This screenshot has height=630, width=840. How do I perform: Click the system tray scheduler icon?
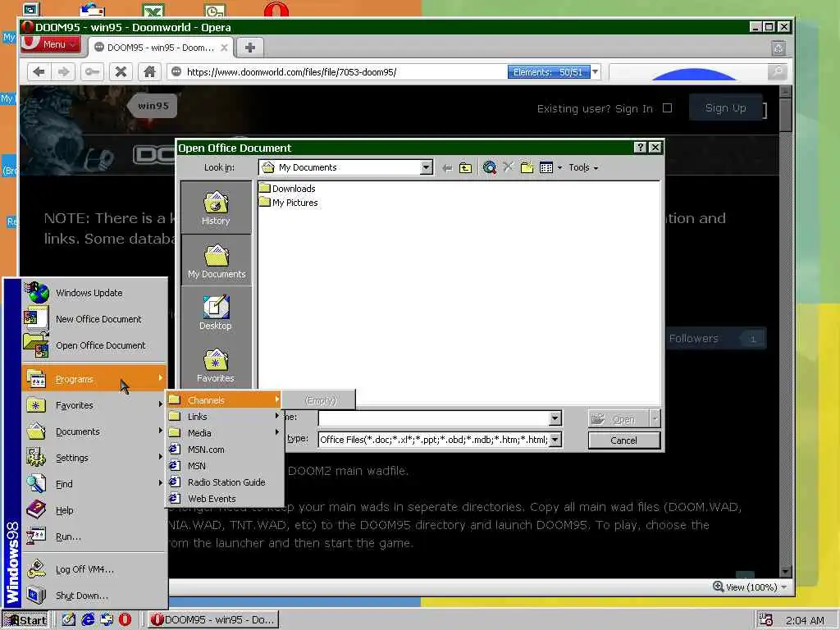(765, 620)
